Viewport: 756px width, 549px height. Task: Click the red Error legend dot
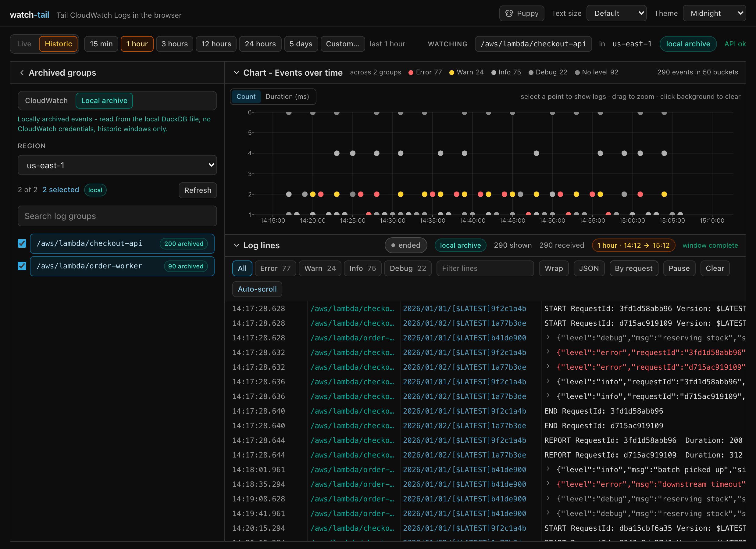pyautogui.click(x=411, y=73)
